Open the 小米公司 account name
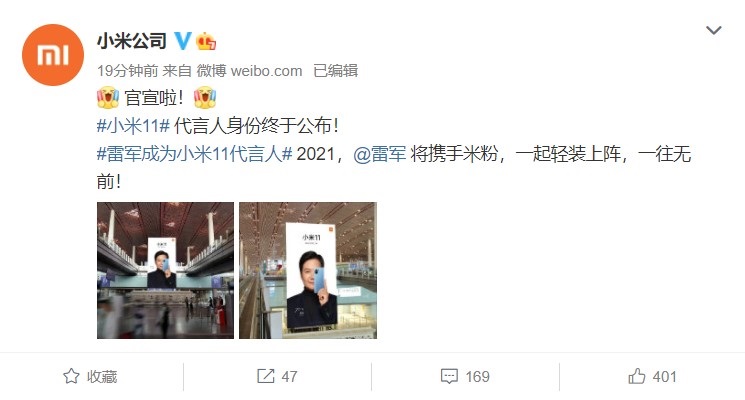Viewport: 745px width, 400px height. coord(132,41)
